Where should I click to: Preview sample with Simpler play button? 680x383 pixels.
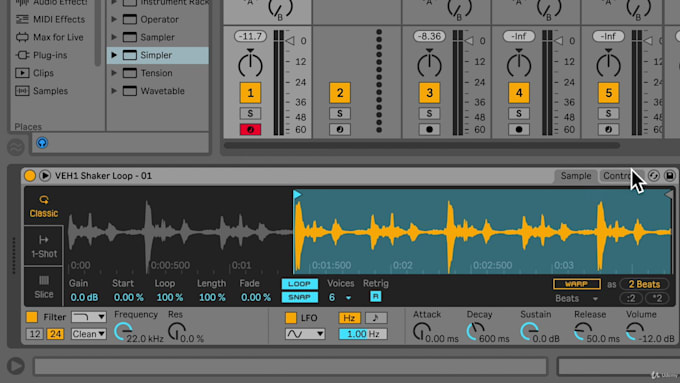pyautogui.click(x=45, y=176)
